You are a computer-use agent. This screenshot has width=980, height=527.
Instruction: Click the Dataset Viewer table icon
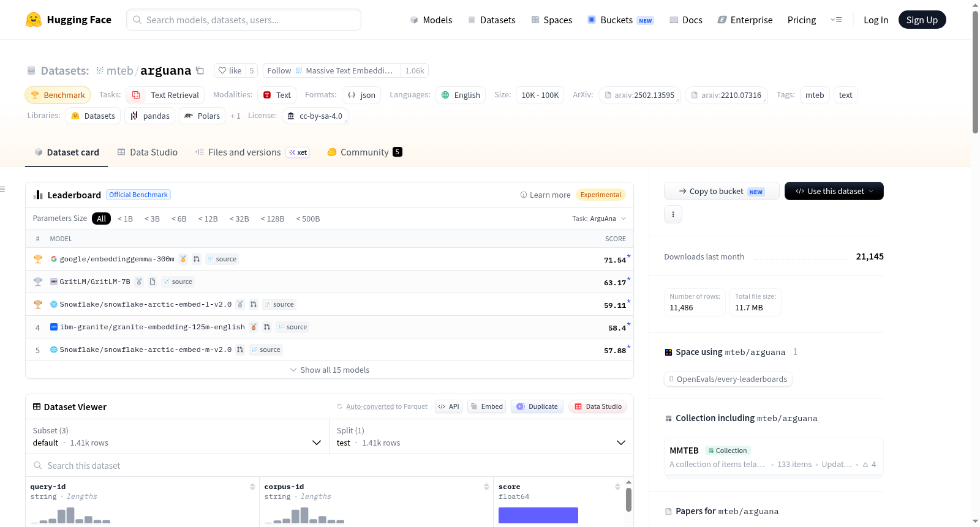pos(37,406)
